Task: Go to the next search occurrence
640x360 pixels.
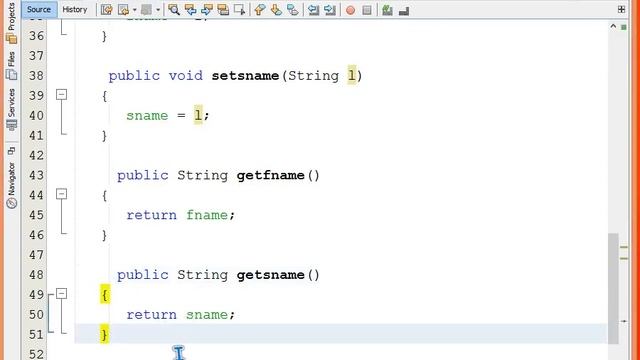Action: (x=207, y=10)
